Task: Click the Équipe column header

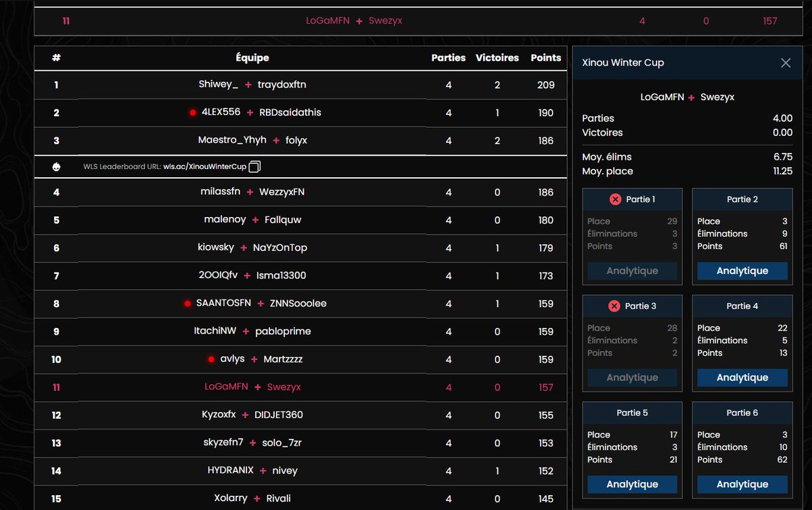Action: click(x=252, y=58)
